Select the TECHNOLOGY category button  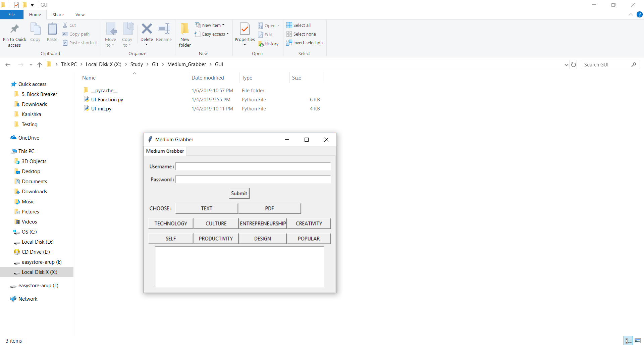pyautogui.click(x=171, y=224)
